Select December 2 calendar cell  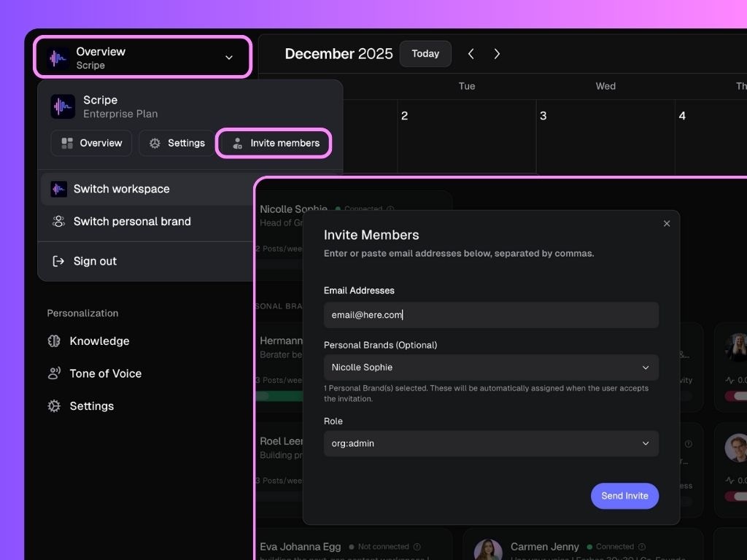click(466, 136)
